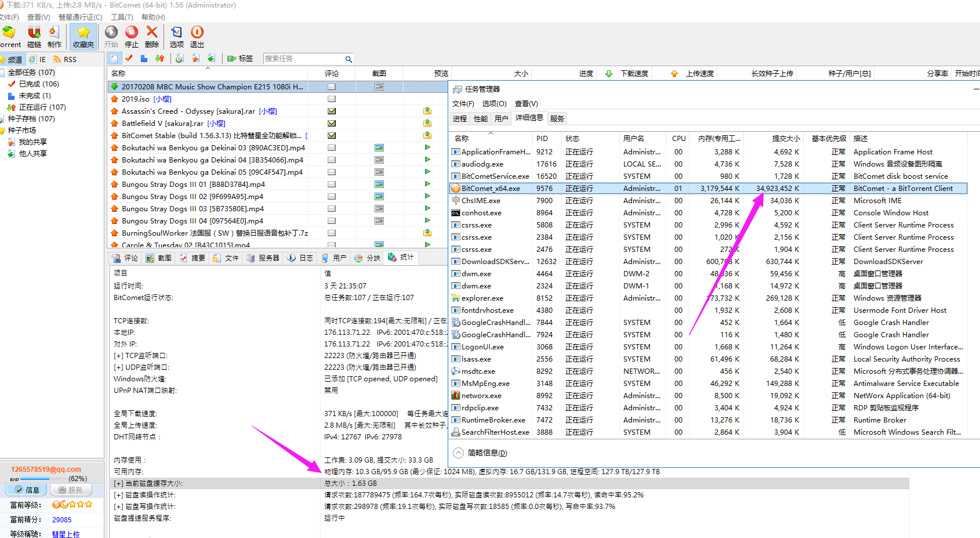This screenshot has height=538, width=980.
Task: Open Task Manager's 查看(V) menu
Action: pos(527,104)
